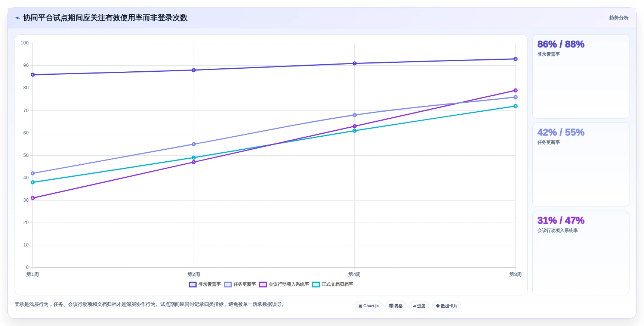Click the 50 y-axis tick label
Image resolution: width=644 pixels, height=326 pixels.
coord(26,155)
